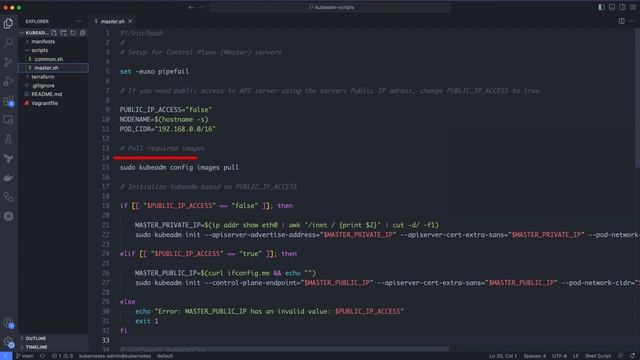
Task: Open the Accounts icon in activity bar
Action: [x=8, y=323]
